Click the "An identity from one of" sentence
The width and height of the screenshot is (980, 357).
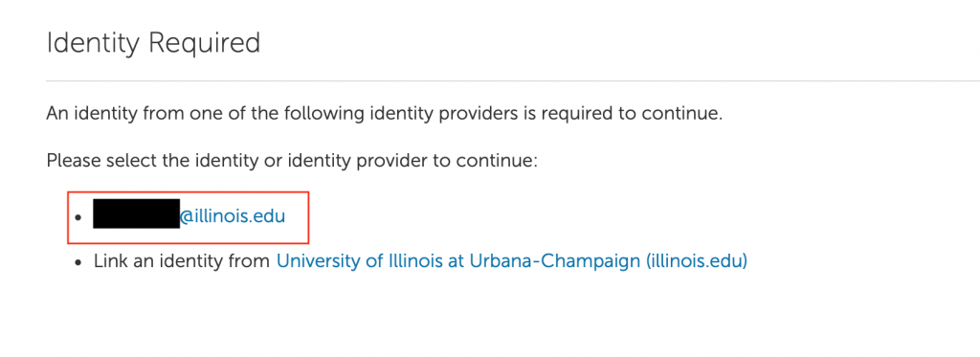click(384, 115)
